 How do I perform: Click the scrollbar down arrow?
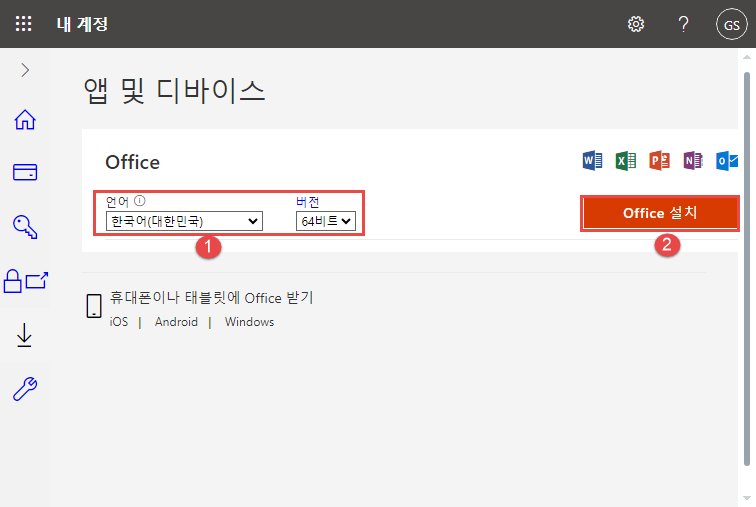(747, 498)
